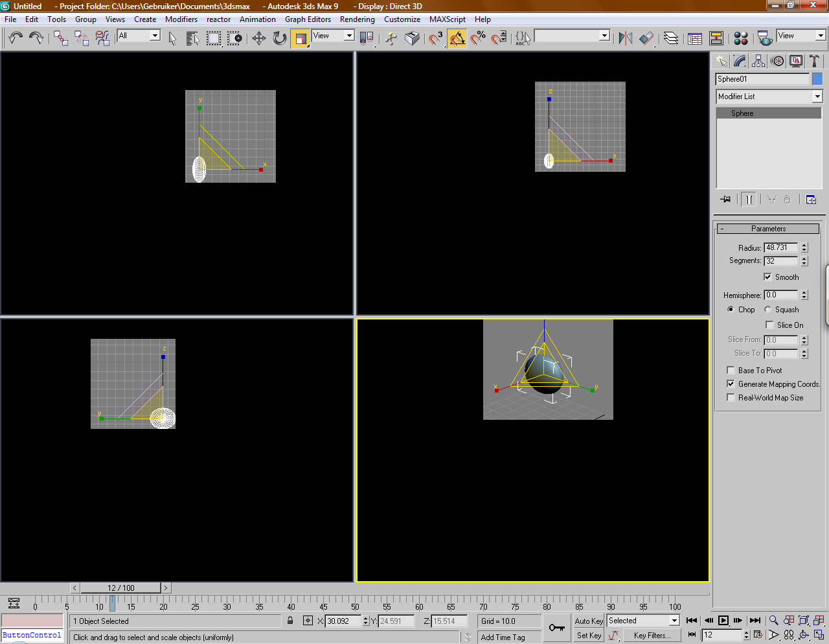Viewport: 829px width, 644px height.
Task: Enable the Slice On checkbox
Action: point(769,325)
